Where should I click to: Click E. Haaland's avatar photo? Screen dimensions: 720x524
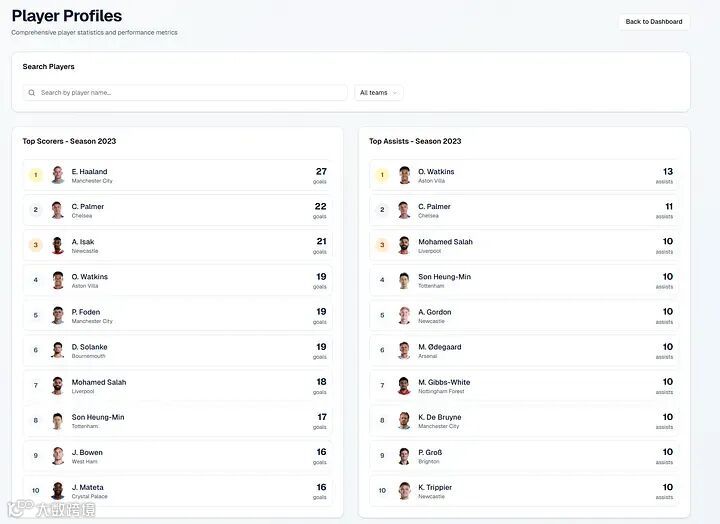58,175
